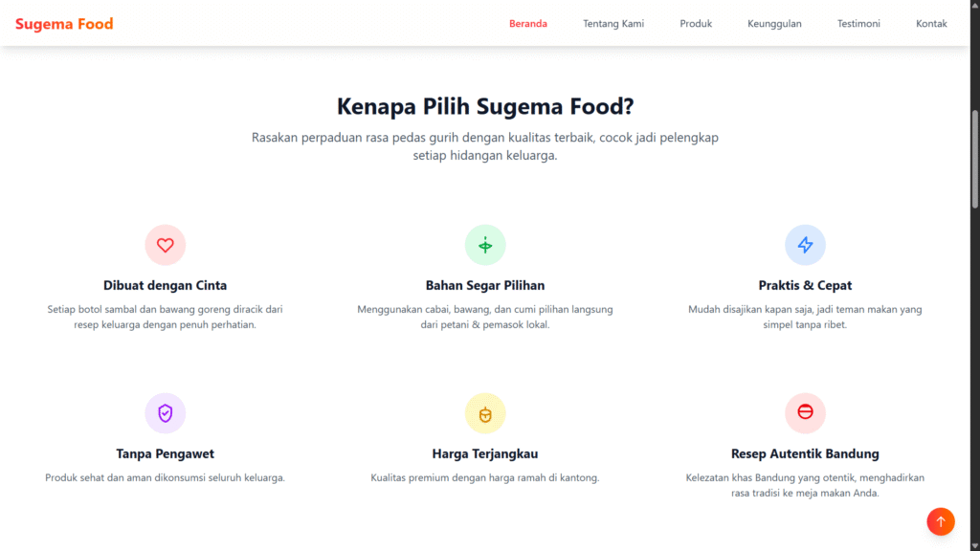Screen dimensions: 980x551
Task: Click the Tanpa Pengawet heading
Action: pyautogui.click(x=165, y=453)
